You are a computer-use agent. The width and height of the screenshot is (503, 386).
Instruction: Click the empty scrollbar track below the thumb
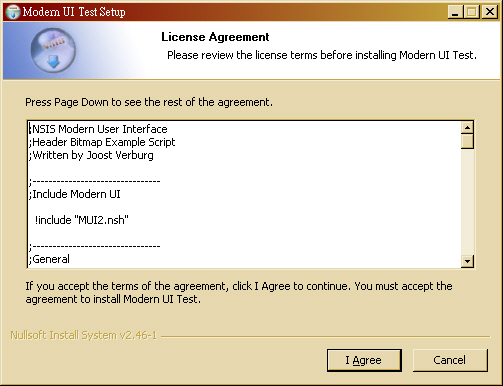(x=467, y=202)
